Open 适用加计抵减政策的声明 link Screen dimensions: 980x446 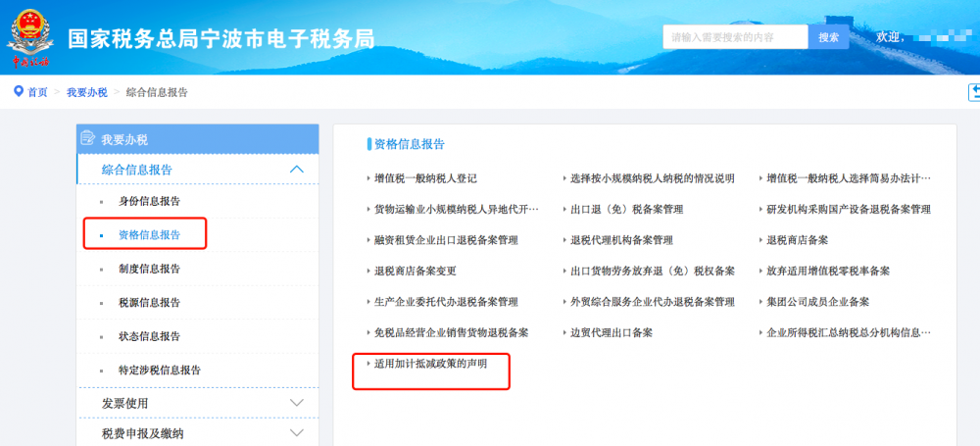pyautogui.click(x=430, y=364)
